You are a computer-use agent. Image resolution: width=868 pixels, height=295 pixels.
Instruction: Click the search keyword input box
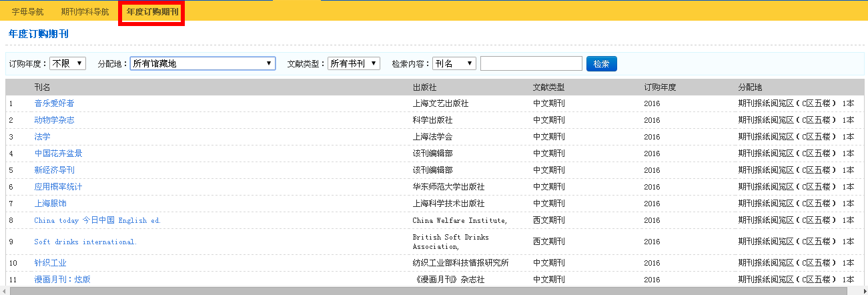(531, 63)
